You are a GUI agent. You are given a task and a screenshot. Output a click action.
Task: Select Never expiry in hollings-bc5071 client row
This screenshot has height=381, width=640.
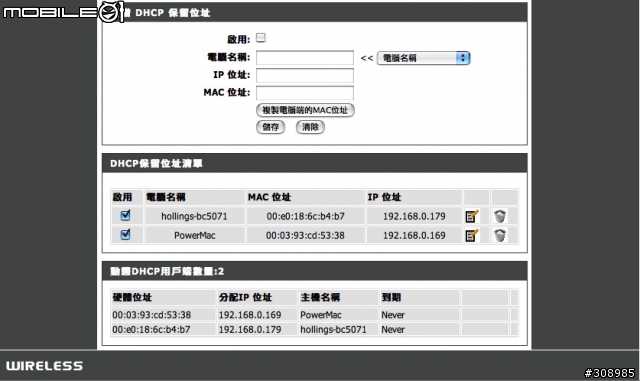[393, 330]
